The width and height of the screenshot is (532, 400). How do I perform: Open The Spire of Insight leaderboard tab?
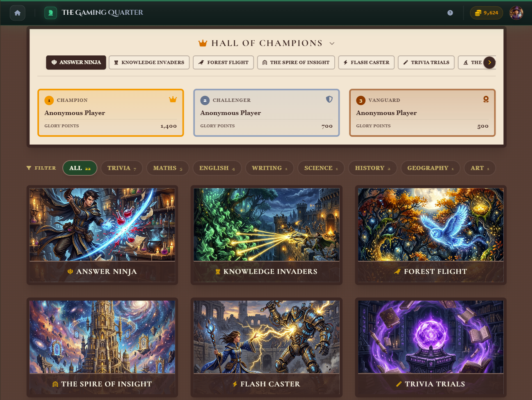[296, 62]
